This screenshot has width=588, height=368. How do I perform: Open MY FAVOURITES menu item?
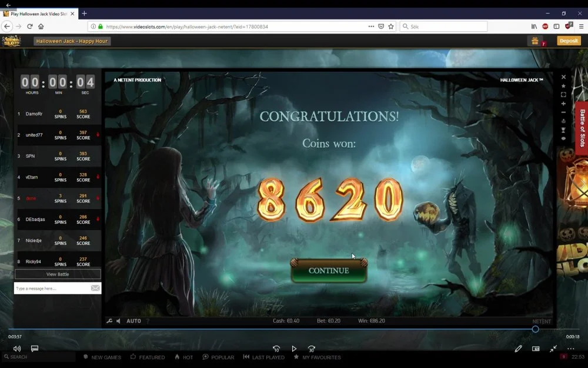coord(318,357)
